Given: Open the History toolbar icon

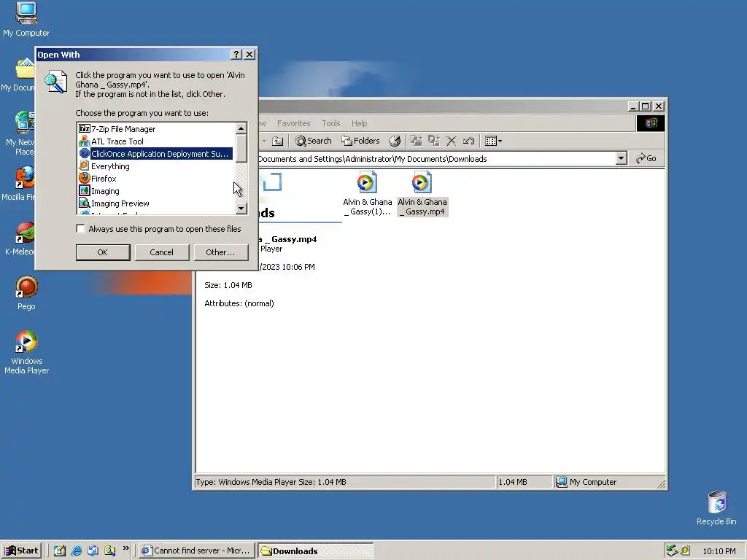Looking at the screenshot, I should [395, 141].
